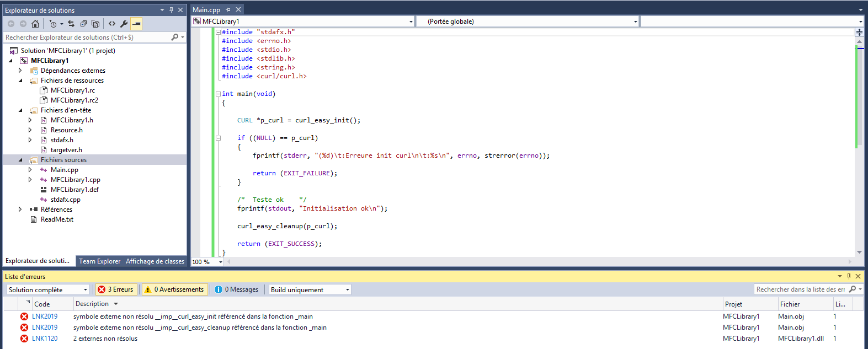Toggle Show All Files in Solution Explorer

point(95,24)
